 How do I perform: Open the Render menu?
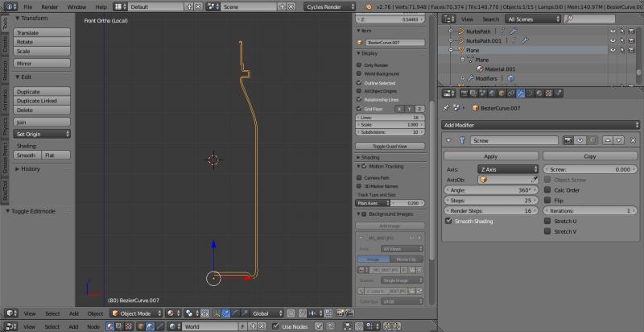49,7
